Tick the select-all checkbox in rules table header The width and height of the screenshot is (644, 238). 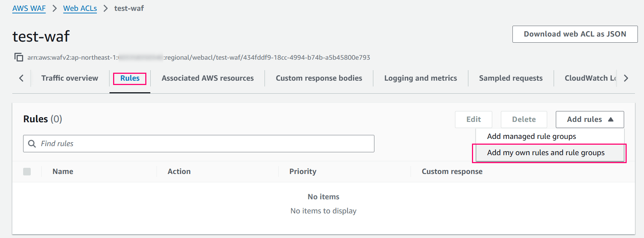(27, 171)
